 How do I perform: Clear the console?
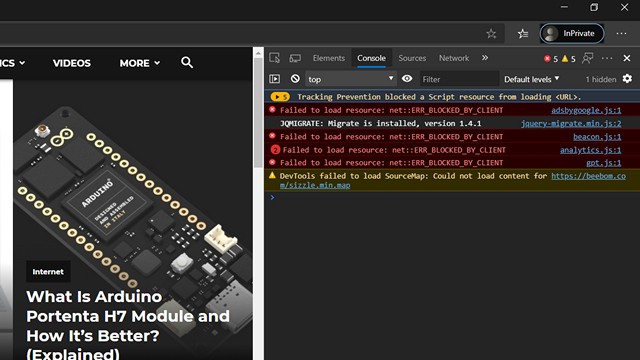coord(295,78)
